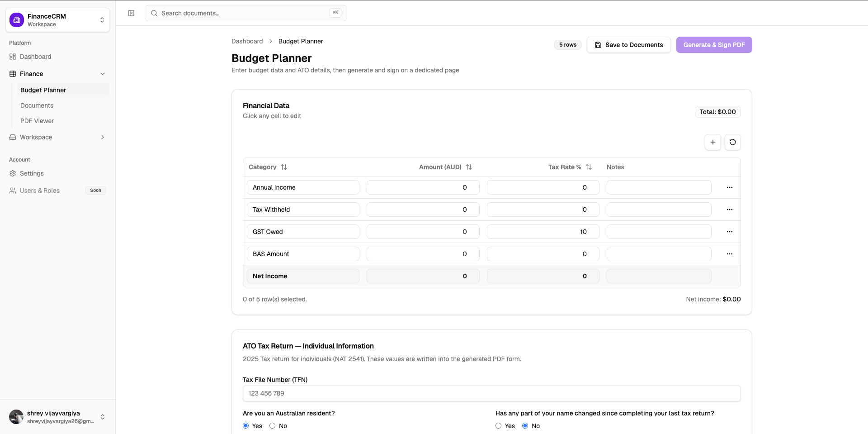Open row actions for BAS Amount

pyautogui.click(x=729, y=254)
